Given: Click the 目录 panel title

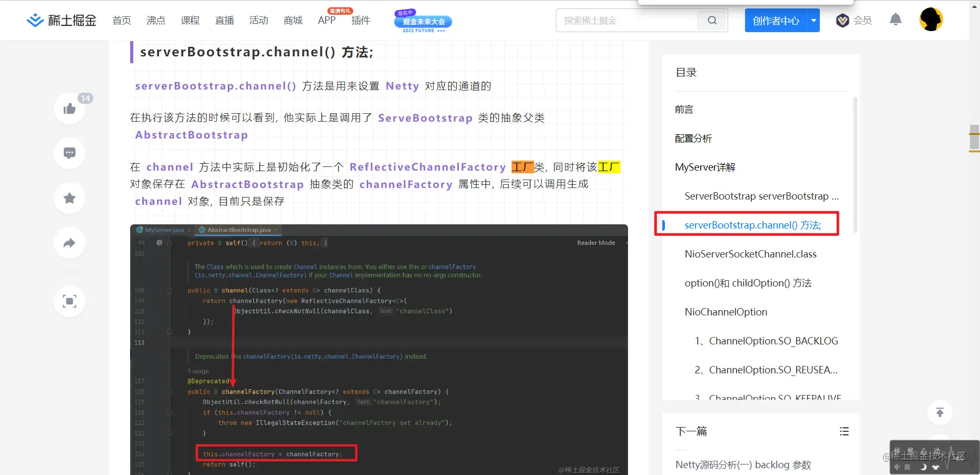Looking at the screenshot, I should click(x=686, y=73).
